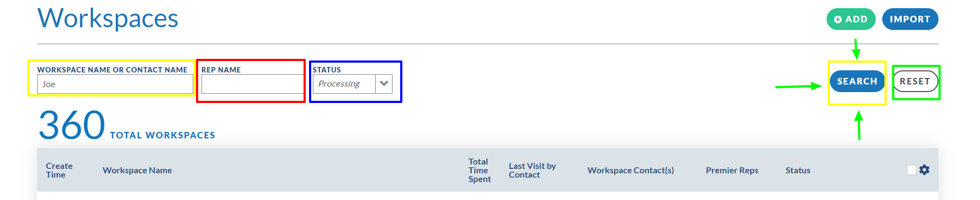Sort by Total Time Spent column
Screen dimensions: 980x200
click(479, 170)
